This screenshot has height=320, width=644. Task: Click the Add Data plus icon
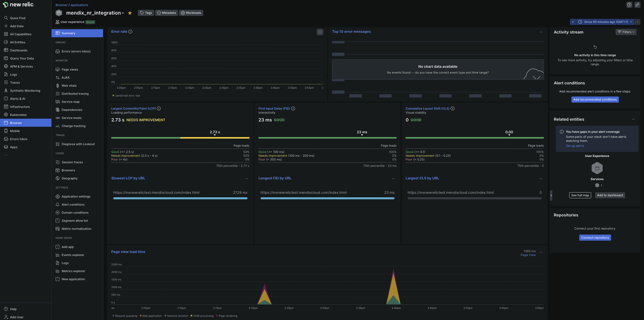coord(6,26)
